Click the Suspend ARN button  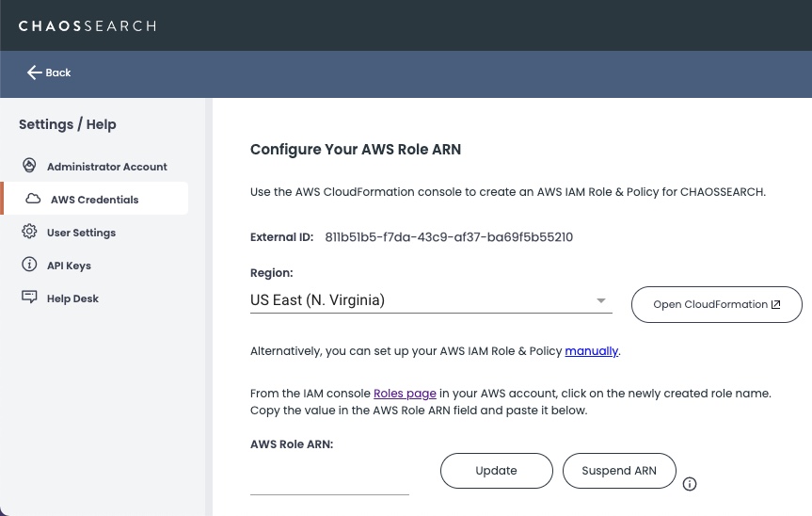pos(619,471)
